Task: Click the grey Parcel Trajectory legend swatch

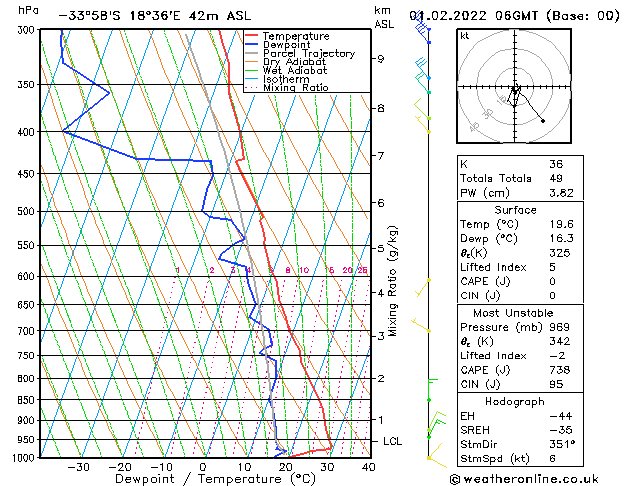Action: (252, 53)
